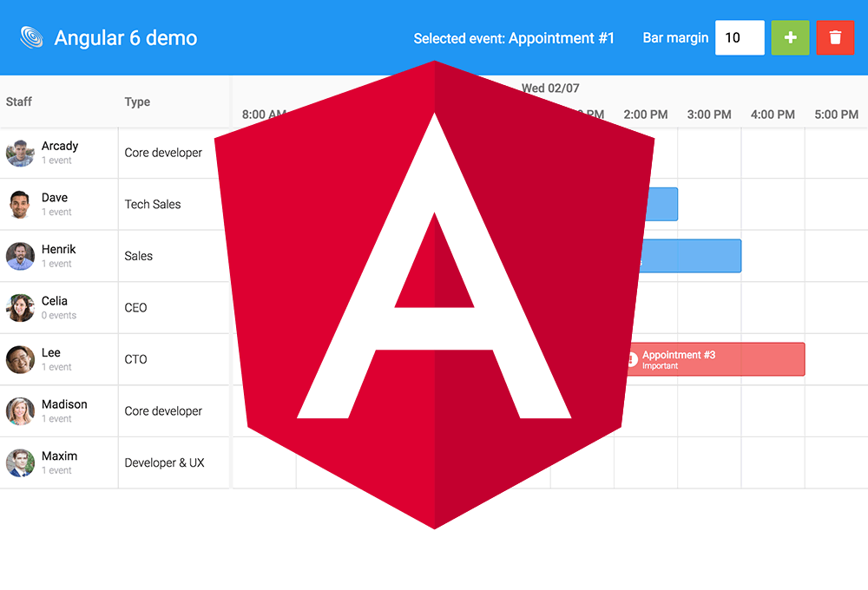Click the Arcady staff name
Viewport: 868px width, 590px height.
[60, 146]
